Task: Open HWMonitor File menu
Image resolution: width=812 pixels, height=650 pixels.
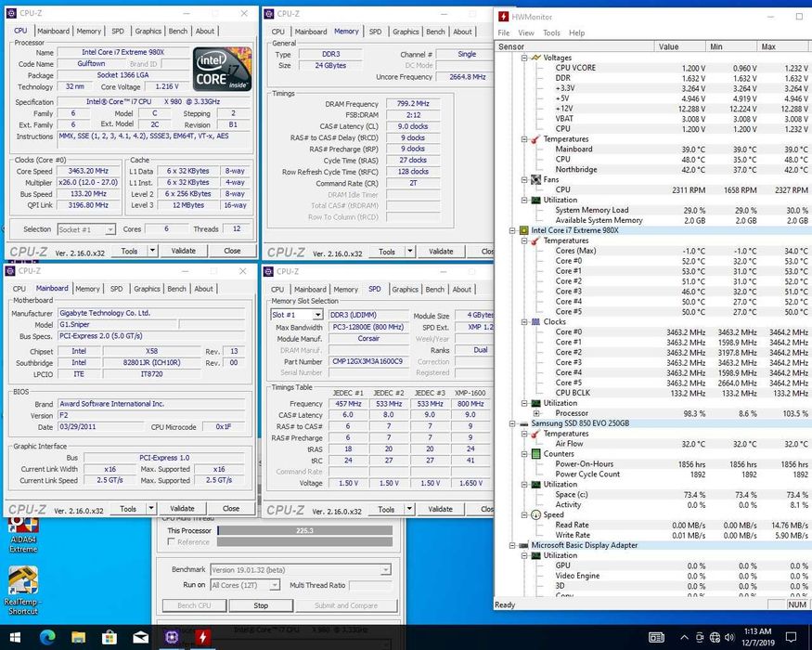Action: tap(503, 32)
